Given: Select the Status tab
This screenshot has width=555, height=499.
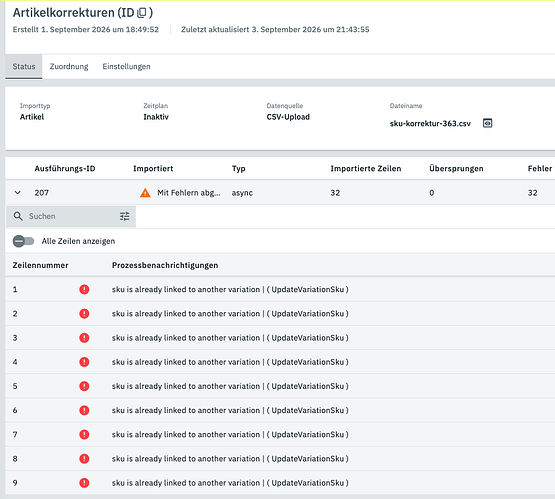Looking at the screenshot, I should pyautogui.click(x=24, y=67).
